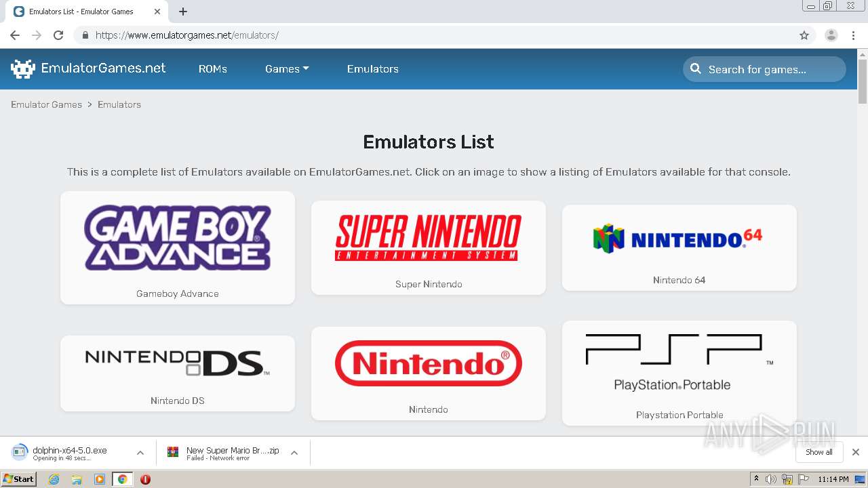Open the Super Nintendo logo thumbnail
The width and height of the screenshot is (868, 488).
tap(429, 237)
